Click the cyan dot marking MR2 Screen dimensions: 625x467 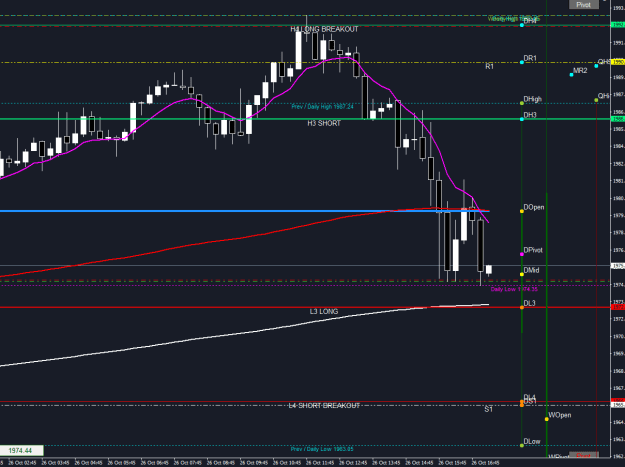point(571,75)
